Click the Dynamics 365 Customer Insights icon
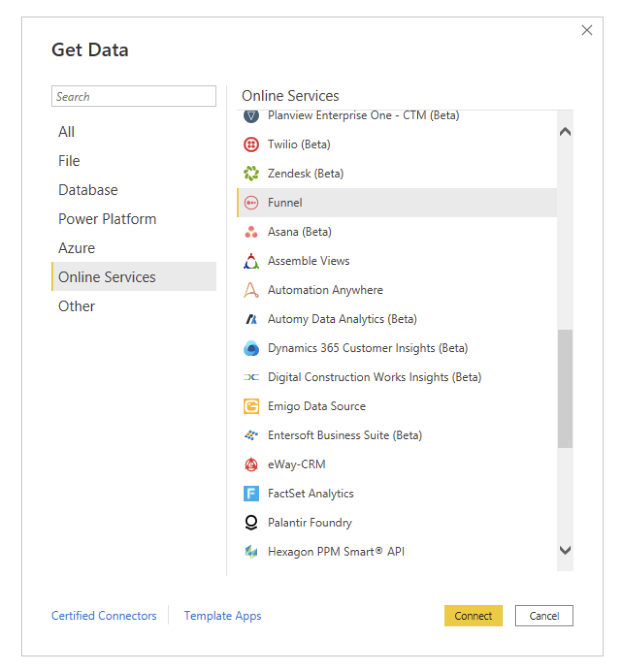Image resolution: width=622 pixels, height=672 pixels. pos(251,348)
